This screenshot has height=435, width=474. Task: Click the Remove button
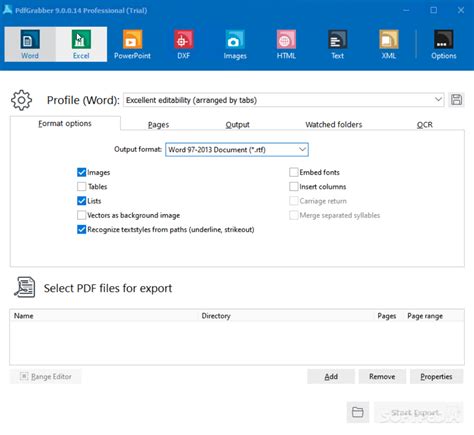click(x=382, y=377)
